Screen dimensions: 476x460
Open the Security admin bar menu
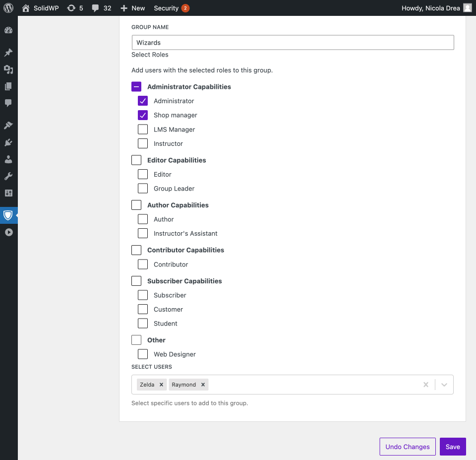click(171, 8)
